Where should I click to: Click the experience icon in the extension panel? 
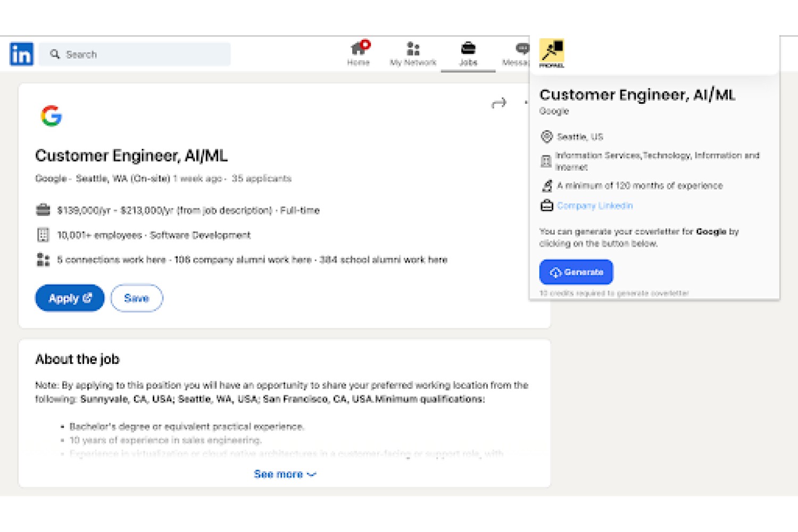pos(547,186)
